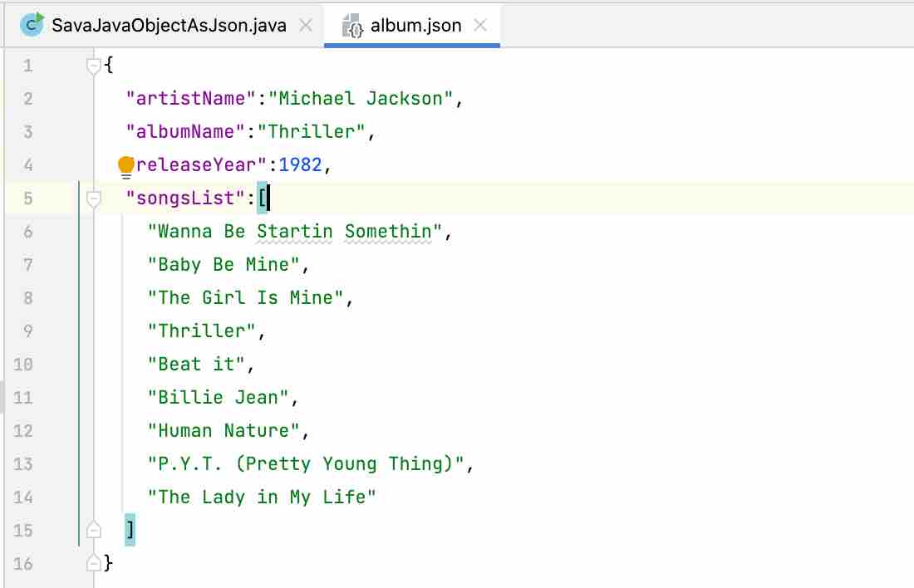The width and height of the screenshot is (914, 588).
Task: Click line number 8 in the gutter
Action: 28,298
